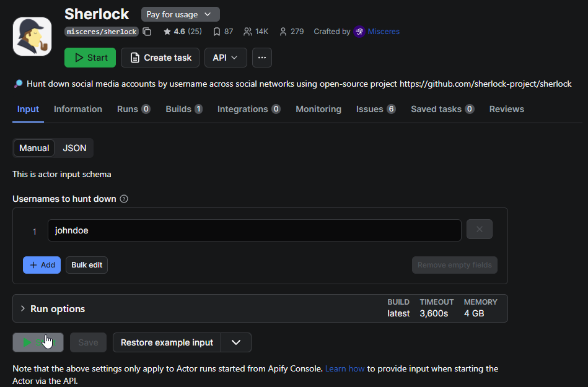
Task: Switch input mode to JSON
Action: pyautogui.click(x=74, y=148)
